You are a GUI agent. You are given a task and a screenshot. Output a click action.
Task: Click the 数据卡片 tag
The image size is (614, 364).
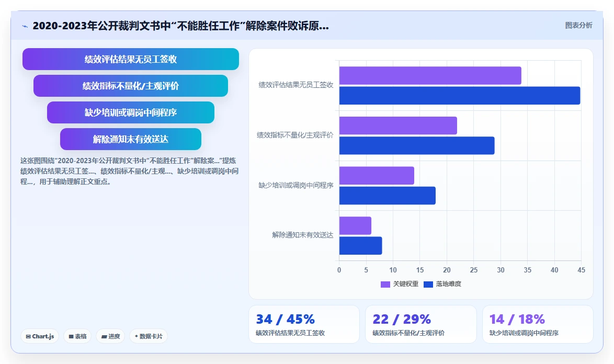(149, 336)
